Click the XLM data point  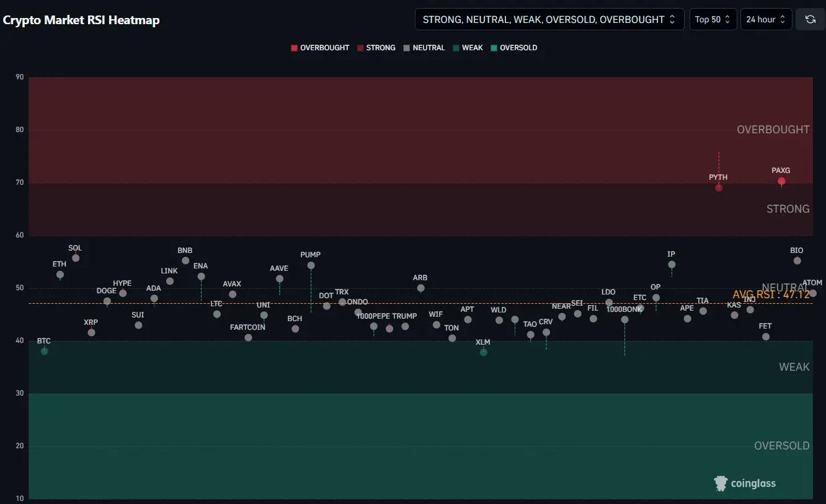pos(484,353)
